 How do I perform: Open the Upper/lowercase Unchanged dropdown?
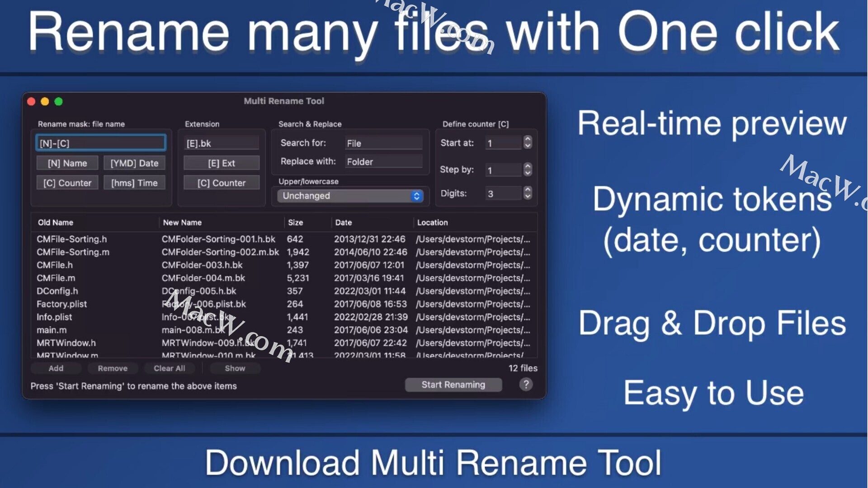point(350,196)
